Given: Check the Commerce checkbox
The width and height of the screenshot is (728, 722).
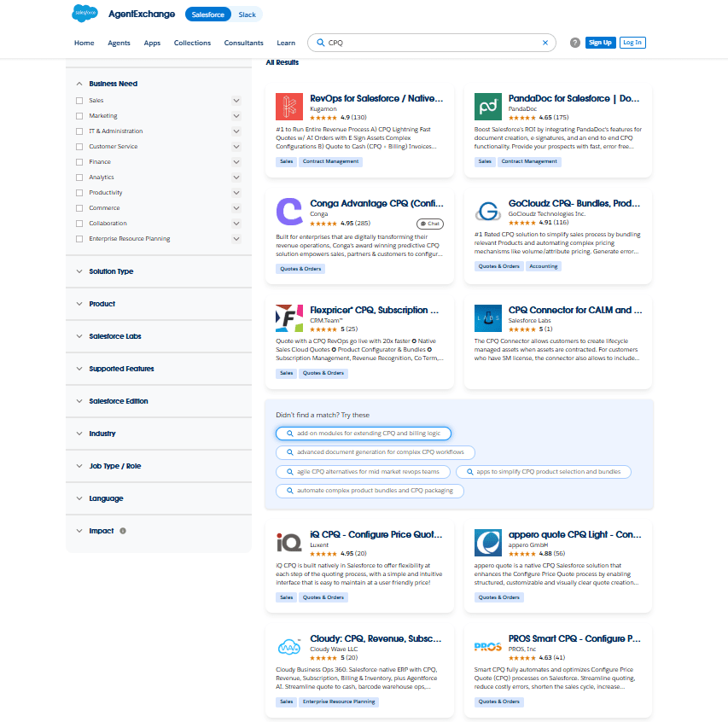Looking at the screenshot, I should pos(79,207).
